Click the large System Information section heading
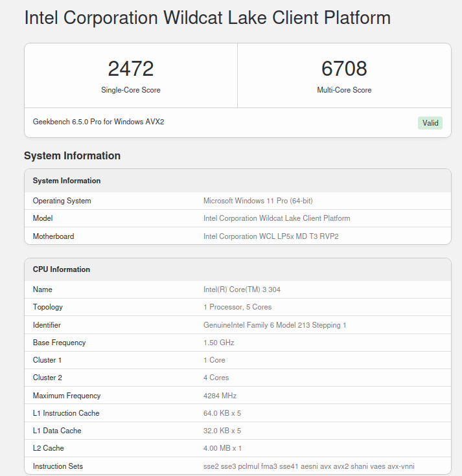The image size is (462, 476). (72, 155)
